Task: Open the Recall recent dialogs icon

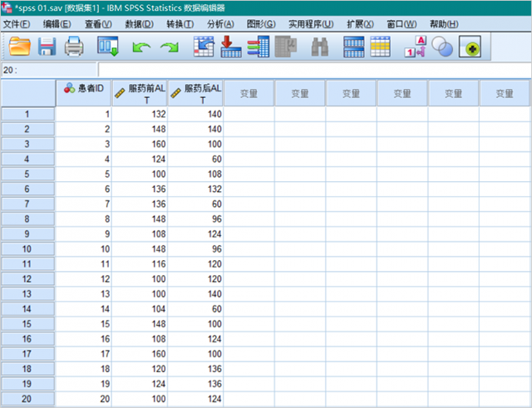Action: pos(108,47)
